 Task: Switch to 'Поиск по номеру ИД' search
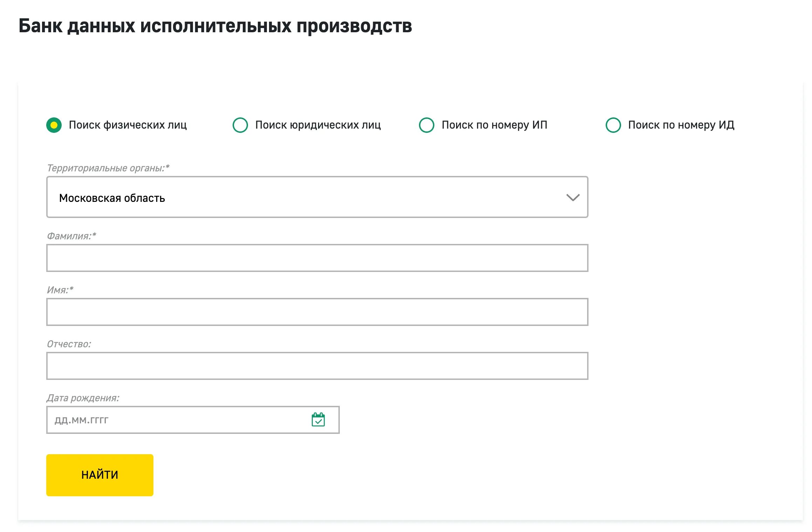pos(613,125)
